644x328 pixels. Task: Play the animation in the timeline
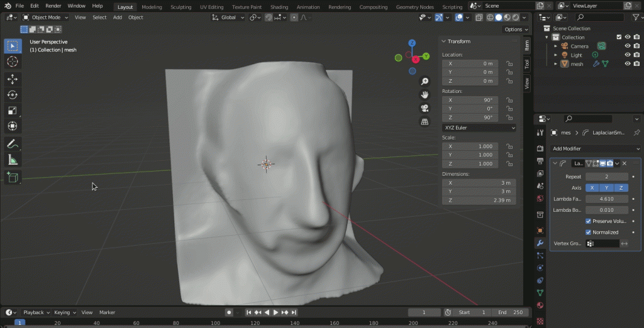(x=275, y=312)
